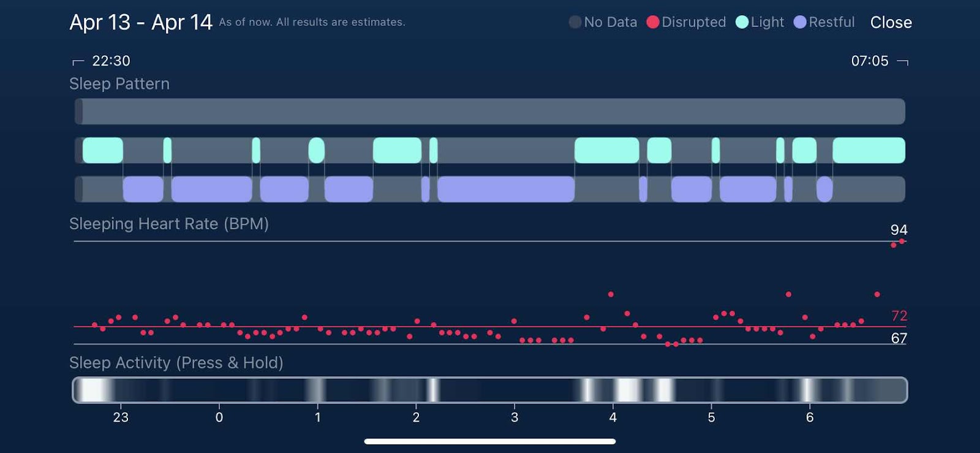The image size is (980, 453).
Task: Select the Restful block around midnight
Action: click(212, 189)
